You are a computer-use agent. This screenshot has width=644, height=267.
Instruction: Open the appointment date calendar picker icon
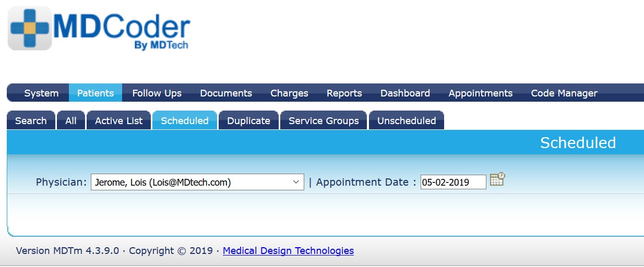click(x=497, y=179)
